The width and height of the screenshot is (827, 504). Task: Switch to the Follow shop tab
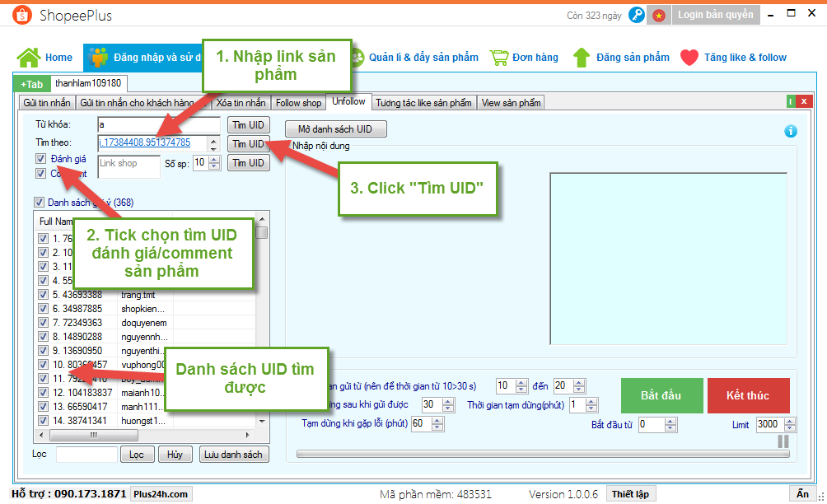click(298, 103)
